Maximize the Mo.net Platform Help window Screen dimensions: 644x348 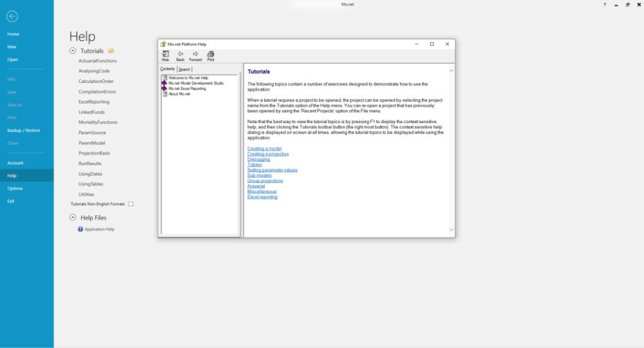[x=431, y=44]
